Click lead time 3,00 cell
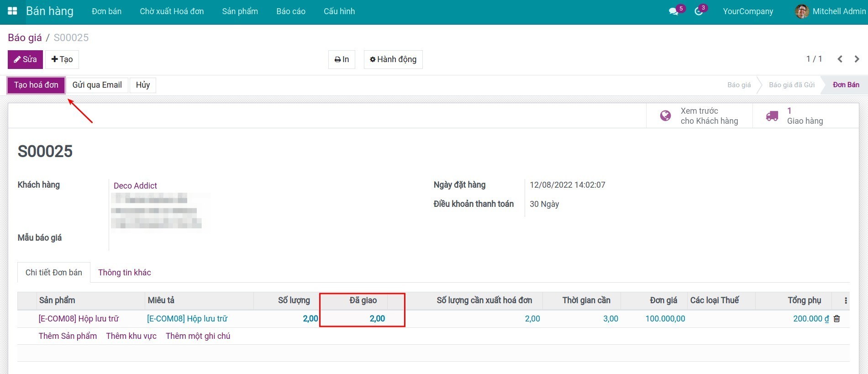 [x=610, y=319]
